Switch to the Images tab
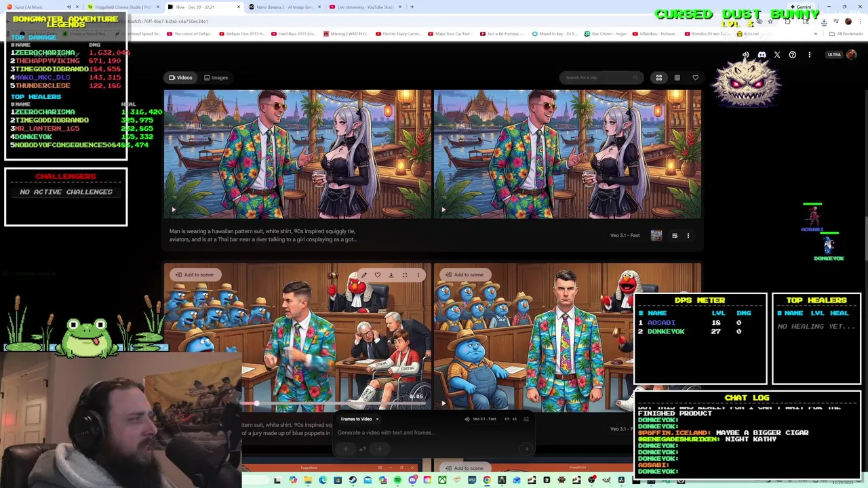The width and height of the screenshot is (868, 488). (216, 77)
